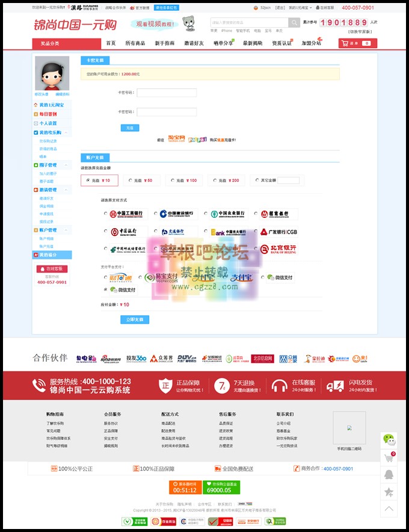Open the 所有商品 nav tab

tap(135, 43)
